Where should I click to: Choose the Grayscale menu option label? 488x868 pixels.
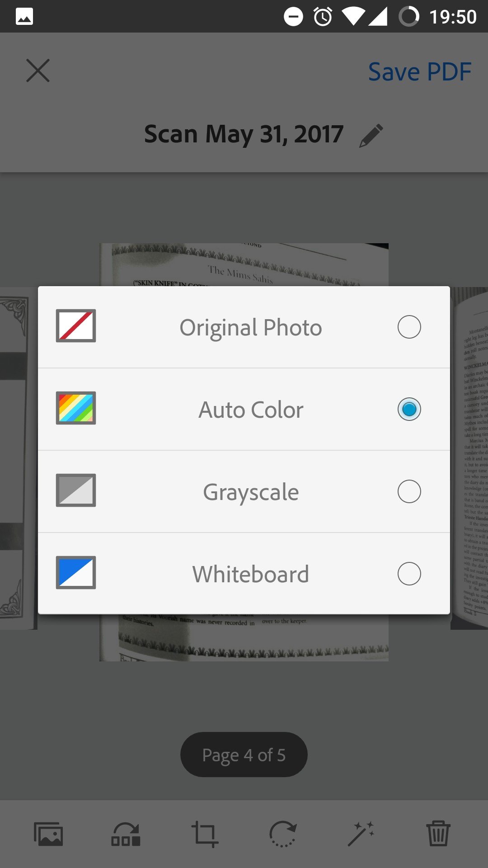[251, 492]
